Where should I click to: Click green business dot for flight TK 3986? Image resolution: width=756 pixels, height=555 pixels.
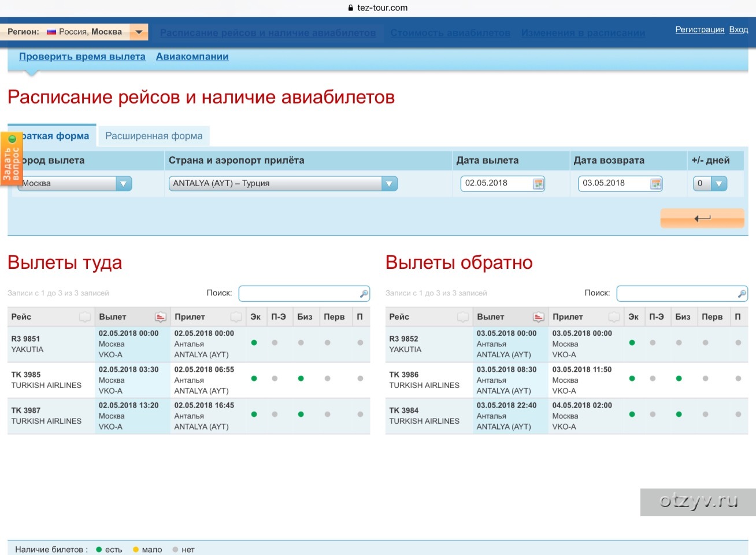pyautogui.click(x=679, y=379)
